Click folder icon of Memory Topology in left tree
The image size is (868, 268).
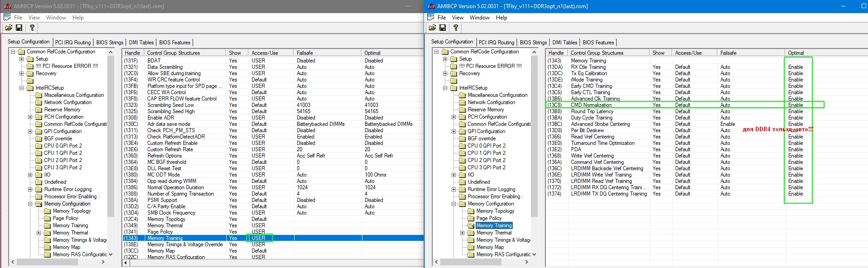pos(48,211)
